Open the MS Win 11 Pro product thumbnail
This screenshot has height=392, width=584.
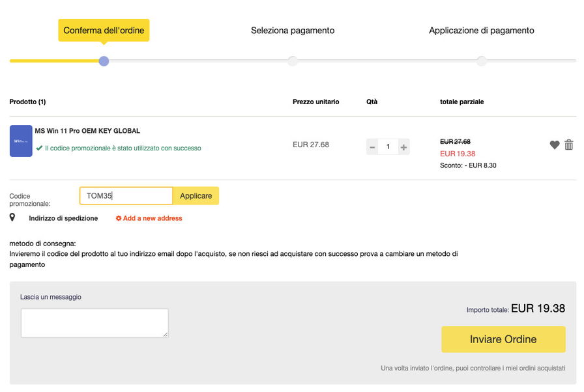pyautogui.click(x=21, y=141)
